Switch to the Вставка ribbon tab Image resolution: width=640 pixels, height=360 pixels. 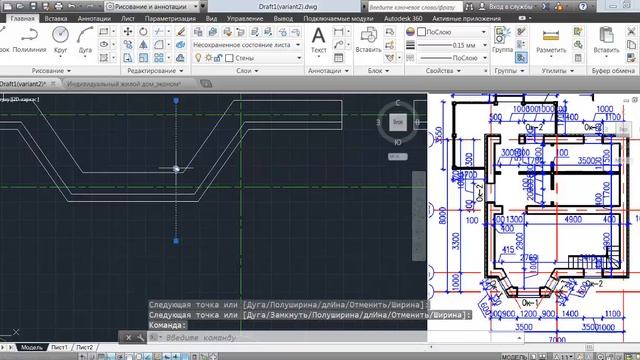[x=56, y=18]
